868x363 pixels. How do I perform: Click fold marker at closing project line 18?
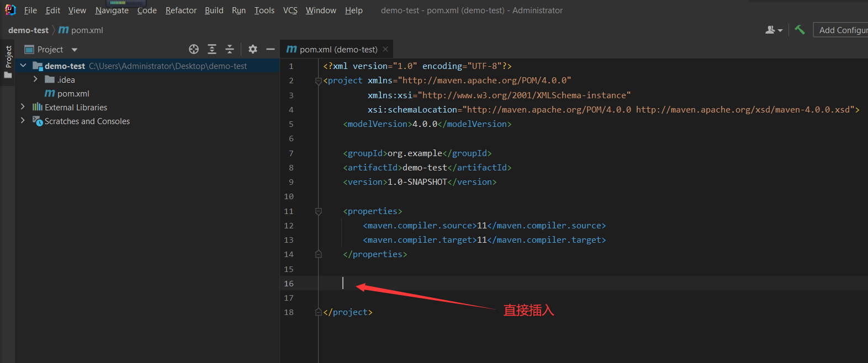tap(318, 312)
